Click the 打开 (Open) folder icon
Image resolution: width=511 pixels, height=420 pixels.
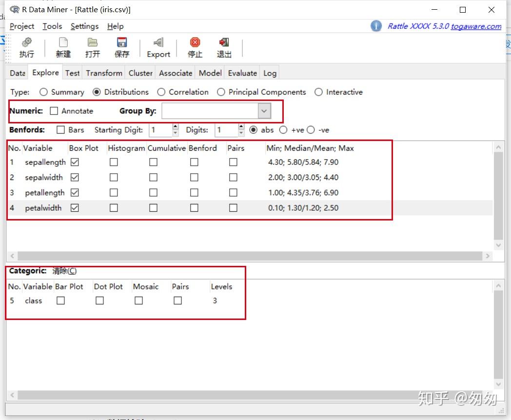pyautogui.click(x=93, y=43)
